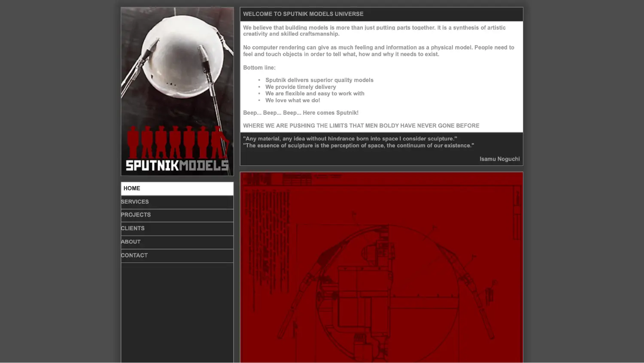Click the 'Bottom line:' text

pos(259,68)
